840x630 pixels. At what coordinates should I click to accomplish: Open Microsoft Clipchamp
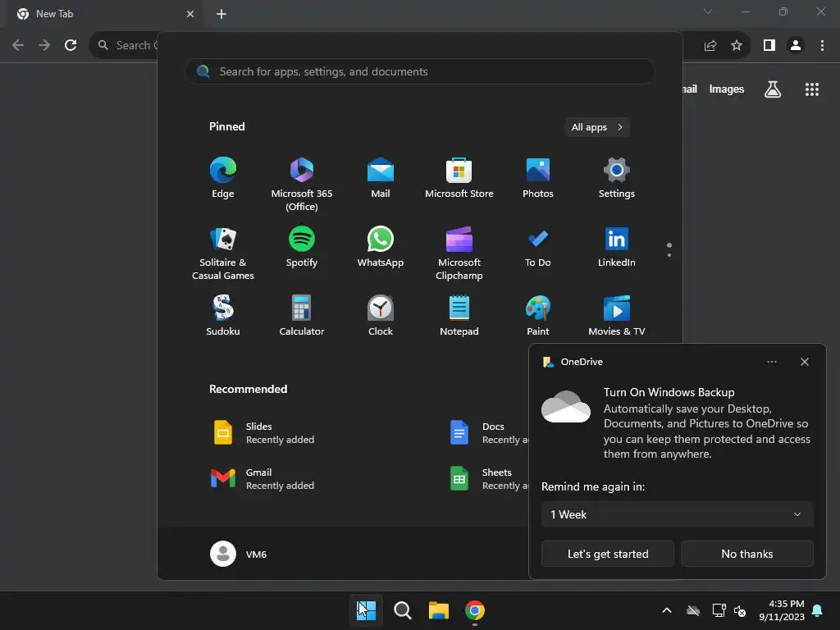459,253
